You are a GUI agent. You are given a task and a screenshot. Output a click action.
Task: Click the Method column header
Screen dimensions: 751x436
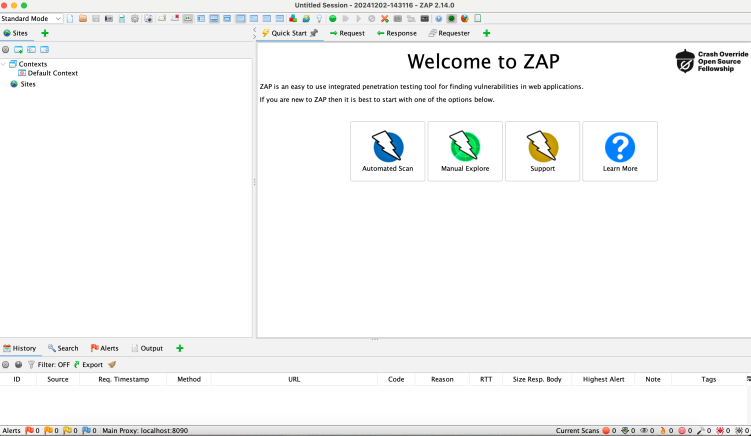[189, 379]
